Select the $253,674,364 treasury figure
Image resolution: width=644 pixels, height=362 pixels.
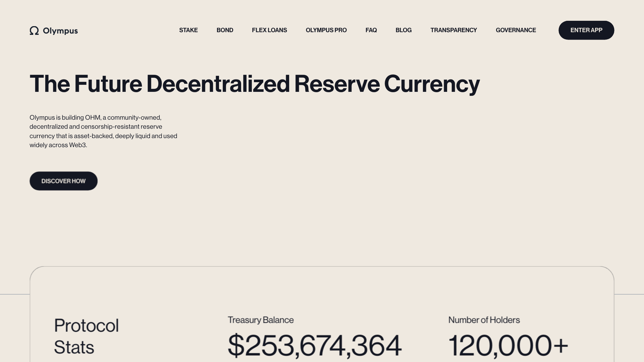point(315,345)
